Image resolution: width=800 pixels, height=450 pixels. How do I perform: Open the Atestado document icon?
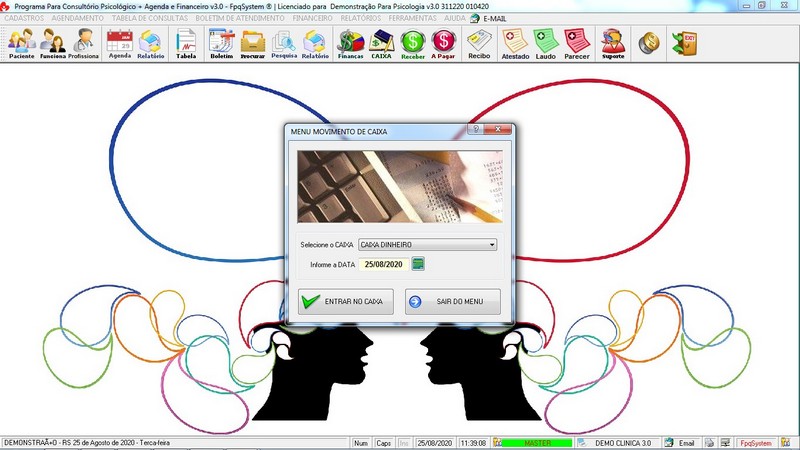(515, 44)
